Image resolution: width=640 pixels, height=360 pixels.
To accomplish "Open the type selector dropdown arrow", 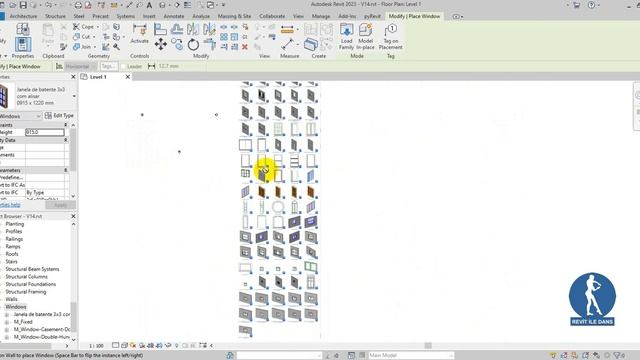I will pyautogui.click(x=74, y=96).
